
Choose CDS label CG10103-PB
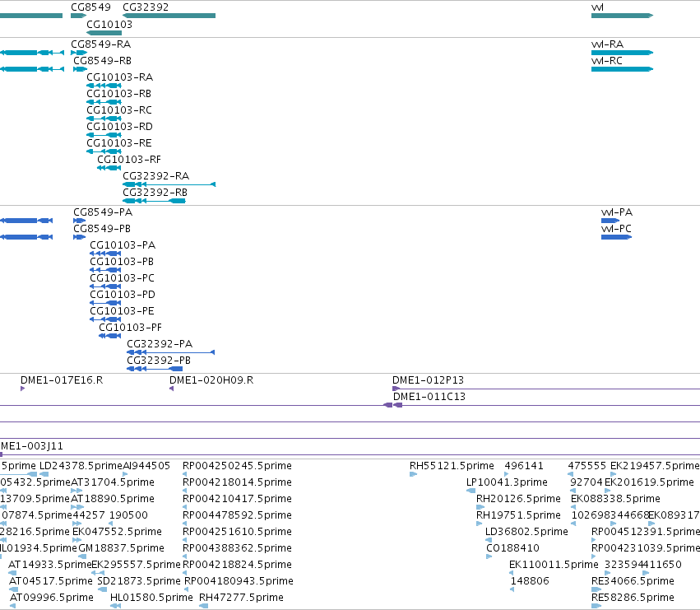[x=122, y=262]
